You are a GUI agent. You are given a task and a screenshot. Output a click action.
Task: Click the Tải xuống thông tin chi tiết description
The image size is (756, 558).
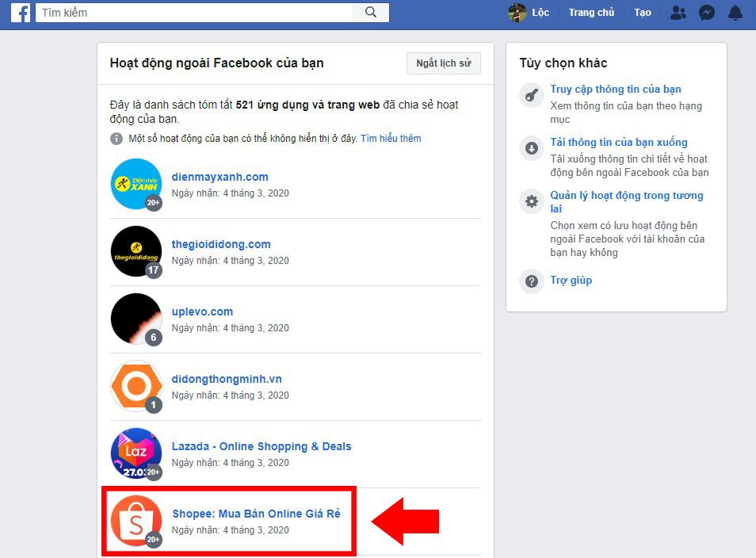click(629, 166)
